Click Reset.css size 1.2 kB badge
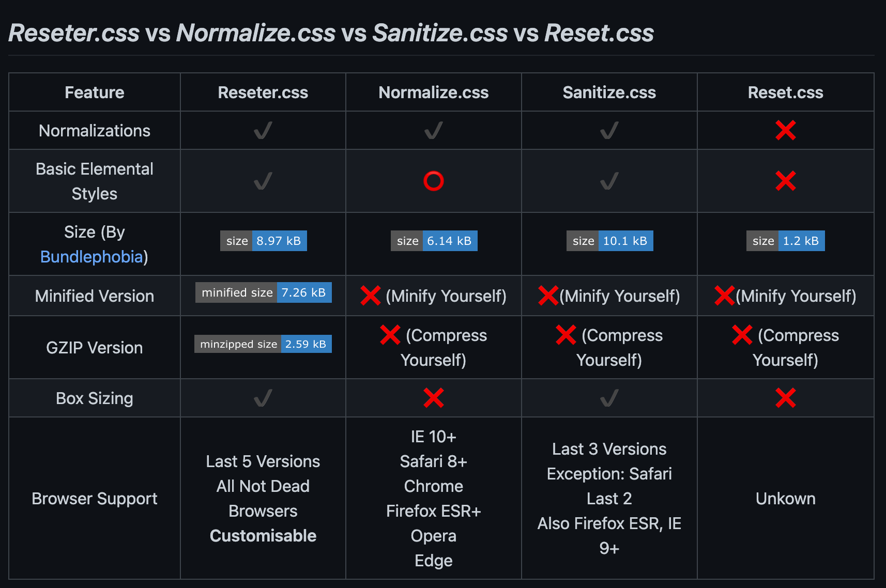This screenshot has width=886, height=588. (785, 241)
